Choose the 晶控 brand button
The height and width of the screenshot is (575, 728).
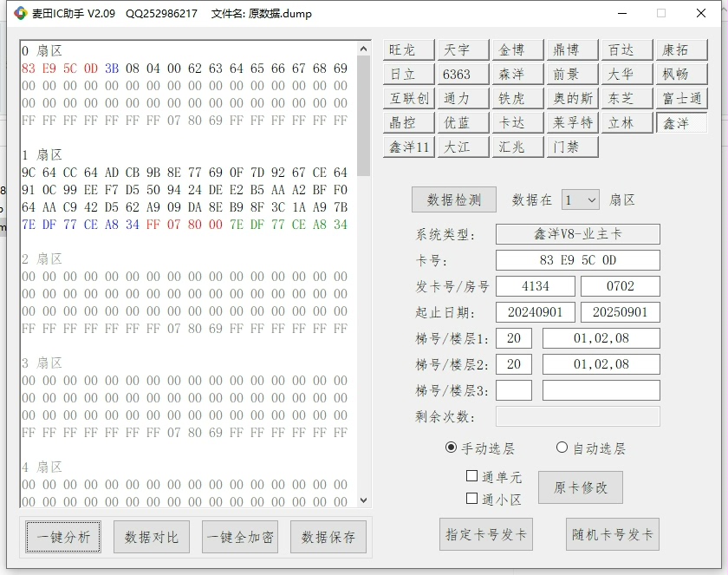(x=408, y=123)
